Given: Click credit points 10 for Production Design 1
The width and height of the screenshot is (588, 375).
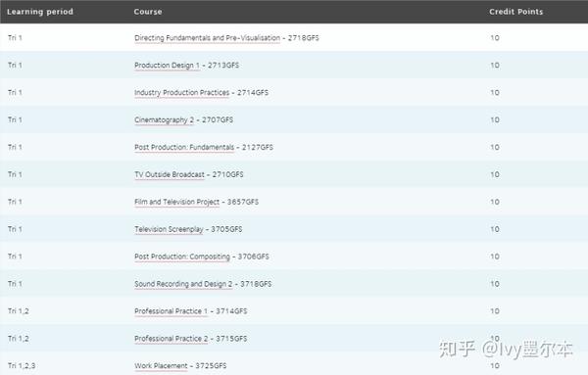Looking at the screenshot, I should click(495, 66).
